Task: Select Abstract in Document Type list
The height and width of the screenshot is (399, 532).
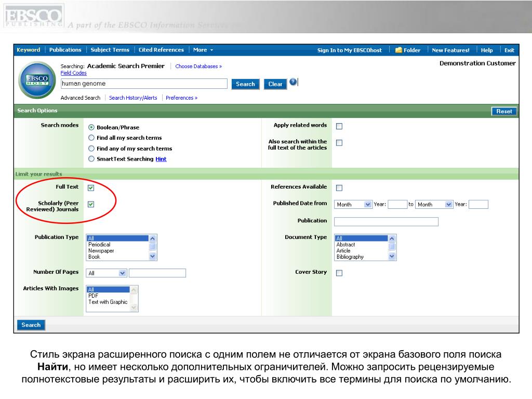Action: (x=361, y=244)
